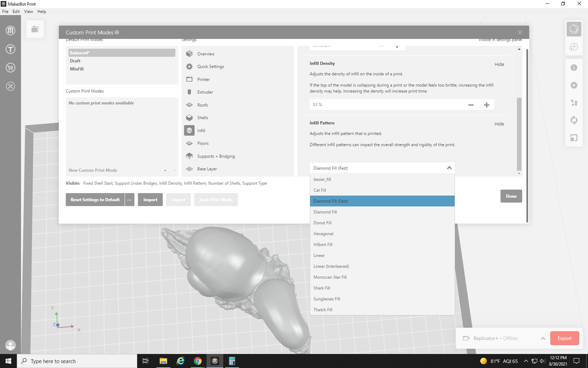
Task: Open the reset options ellipsis button
Action: point(129,200)
